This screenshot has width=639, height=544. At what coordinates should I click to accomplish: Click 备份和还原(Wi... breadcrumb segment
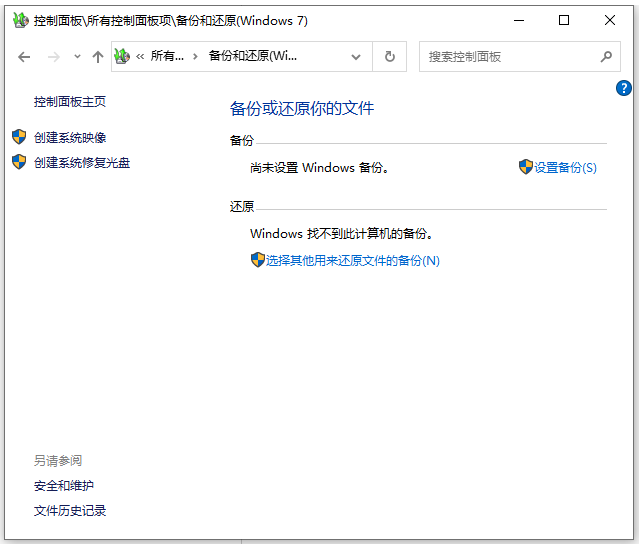tap(253, 56)
